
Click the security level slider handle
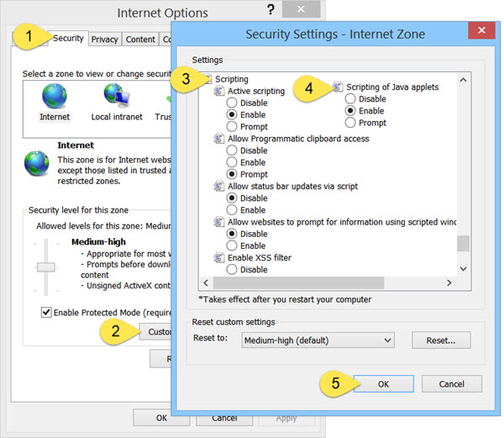coord(45,266)
